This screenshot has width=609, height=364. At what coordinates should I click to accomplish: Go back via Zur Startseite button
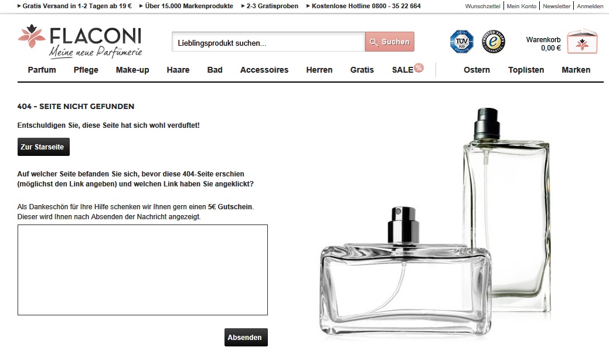tap(43, 147)
